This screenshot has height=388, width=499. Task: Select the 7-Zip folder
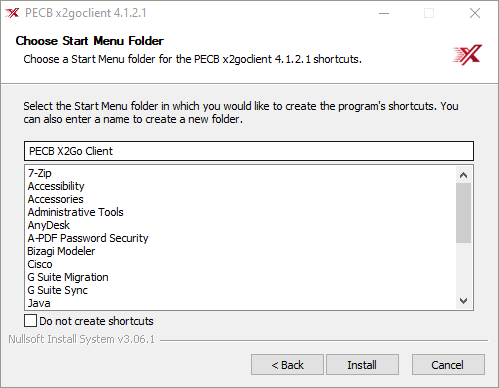(x=40, y=173)
